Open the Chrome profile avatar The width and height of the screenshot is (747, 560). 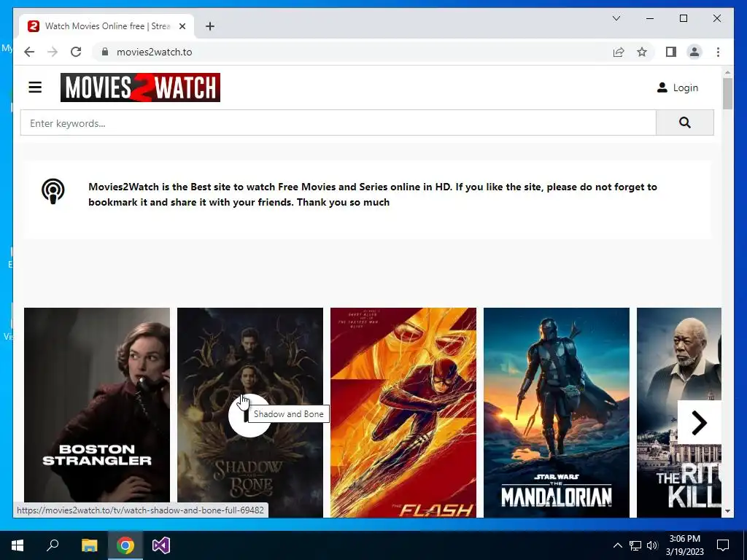694,52
